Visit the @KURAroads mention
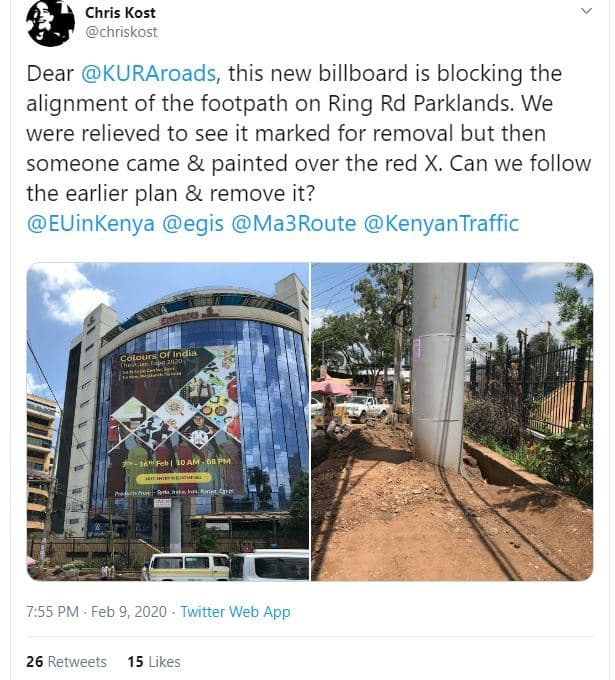615x680 pixels. (x=148, y=73)
